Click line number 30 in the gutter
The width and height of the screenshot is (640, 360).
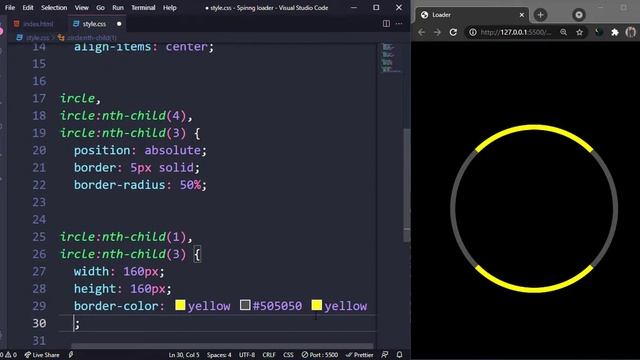[x=39, y=323]
